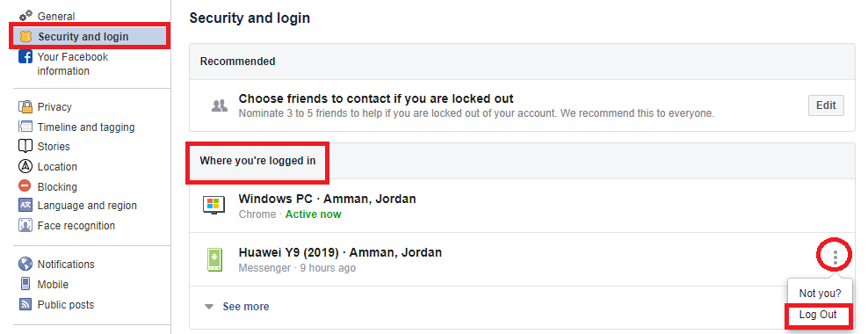The image size is (868, 334).
Task: Choose Not you? in session menu
Action: tap(820, 293)
